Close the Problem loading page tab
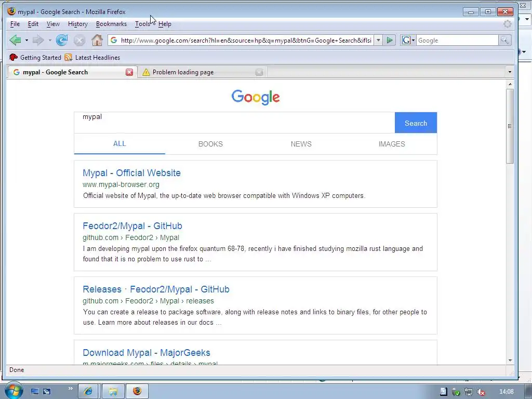 (259, 72)
